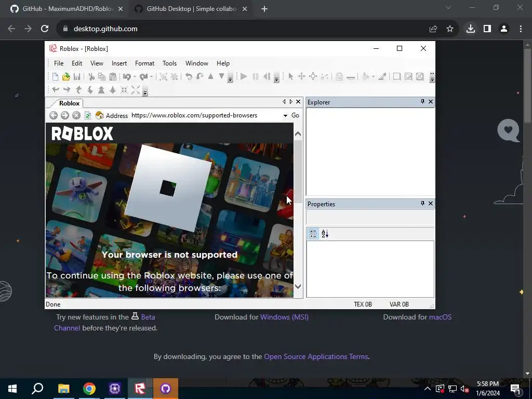This screenshot has width=532, height=399.
Task: Click the embedded browser Stop button
Action: pos(76,115)
